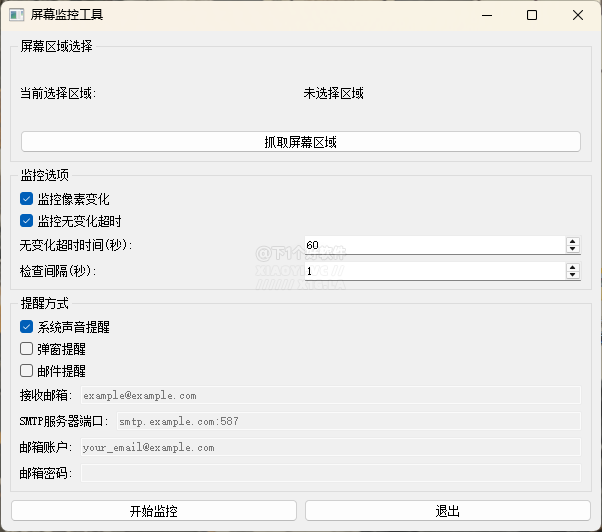The image size is (602, 532).
Task: Decrease 检查间隔 with down arrow
Action: [x=572, y=275]
